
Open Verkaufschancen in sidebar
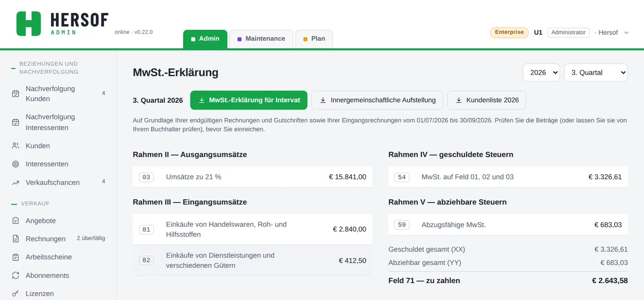(58, 182)
